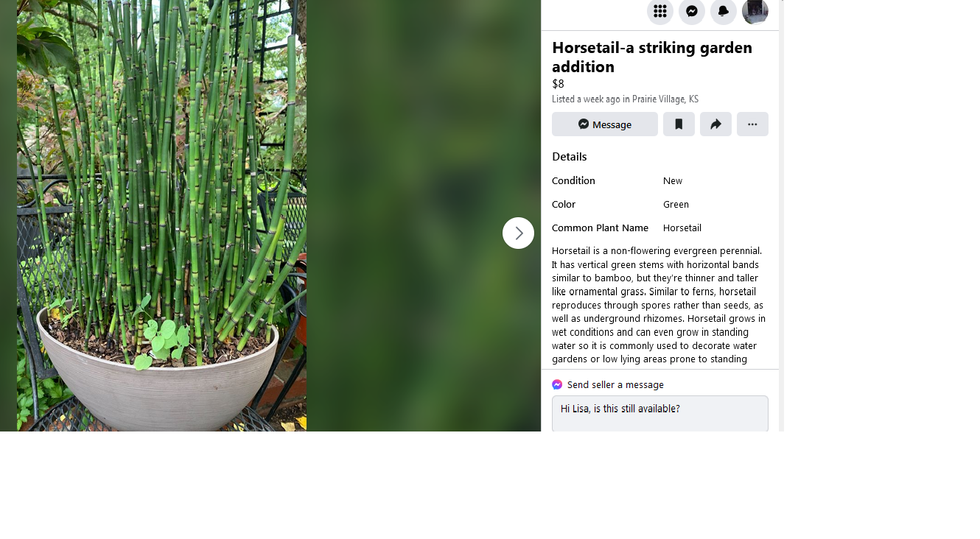Focus the 'Hi Lisa, is this still available?' message box
Image resolution: width=980 pixels, height=539 pixels.
[660, 414]
